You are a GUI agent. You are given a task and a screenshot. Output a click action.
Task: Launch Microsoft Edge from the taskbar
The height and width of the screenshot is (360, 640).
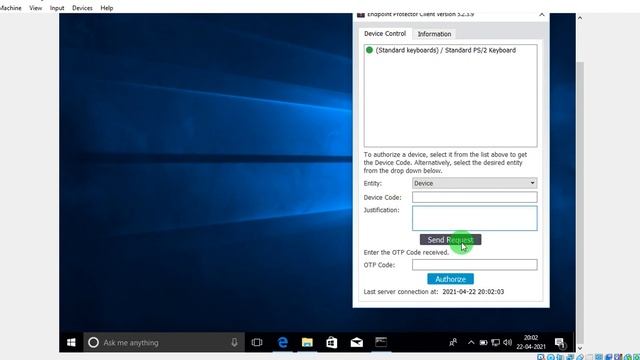(x=282, y=342)
